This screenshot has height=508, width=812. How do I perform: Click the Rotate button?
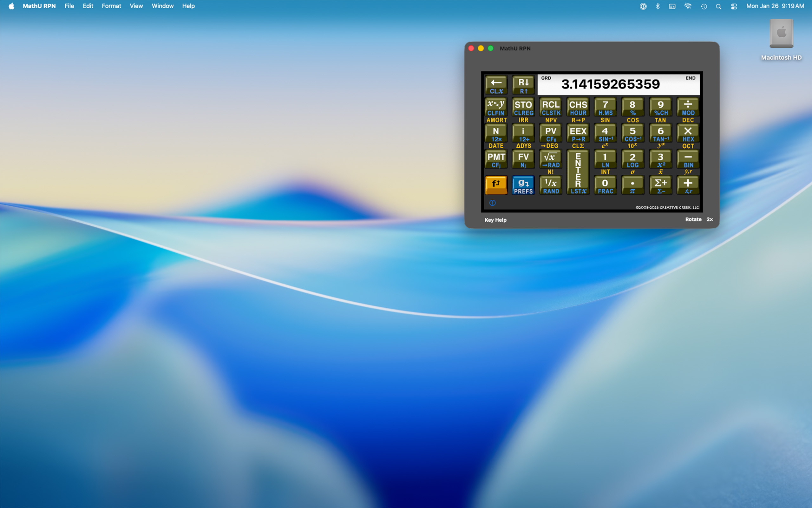tap(693, 219)
